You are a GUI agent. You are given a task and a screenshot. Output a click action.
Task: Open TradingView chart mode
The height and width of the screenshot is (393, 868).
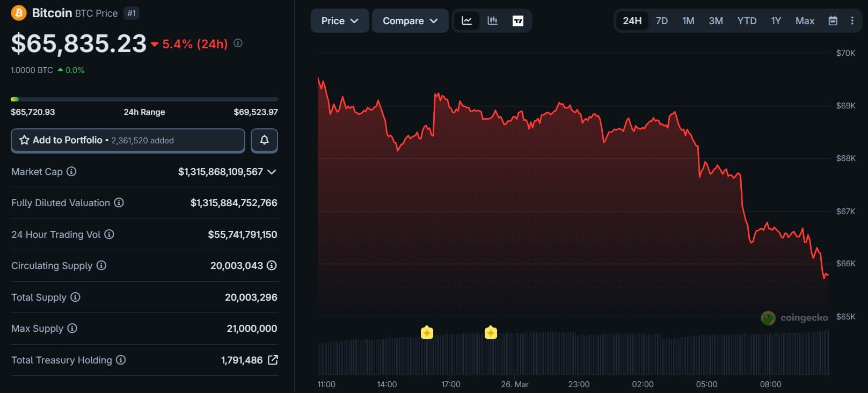[x=518, y=21]
